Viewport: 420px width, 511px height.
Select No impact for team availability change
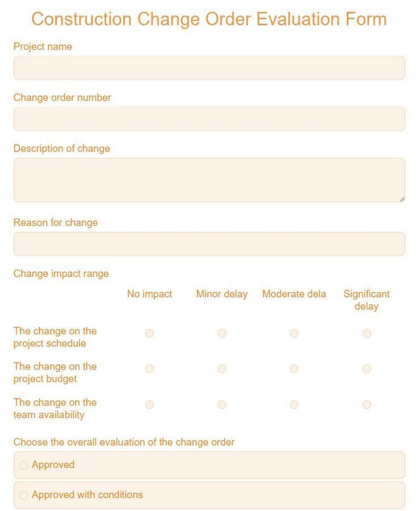(x=149, y=405)
